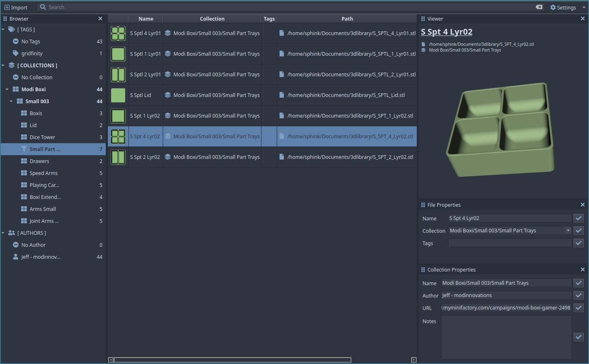The image size is (589, 364).
Task: Select the gridfinity tag icon
Action: point(16,53)
